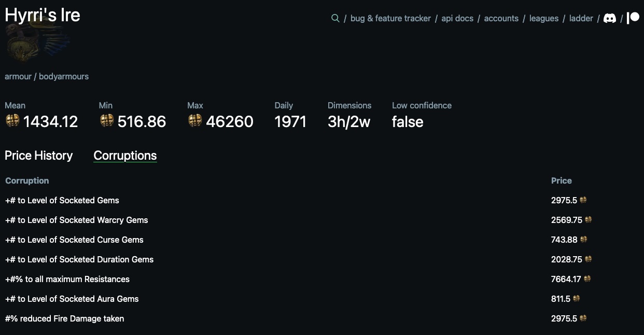Click the currency icon beside Min price
644x335 pixels.
[x=107, y=121]
